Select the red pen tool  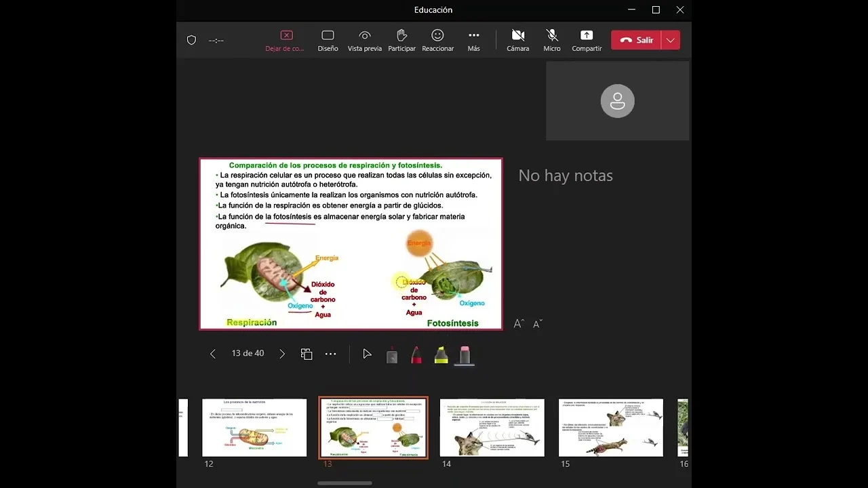416,354
